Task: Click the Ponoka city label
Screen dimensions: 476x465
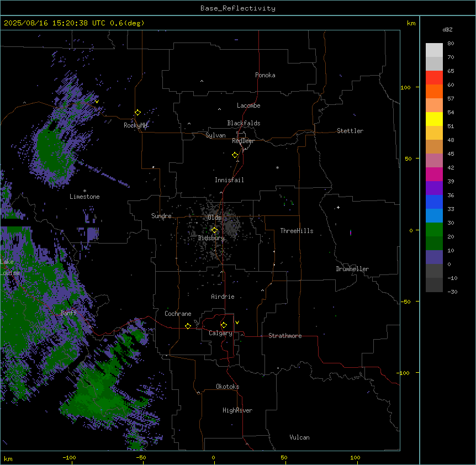Action: pos(265,75)
